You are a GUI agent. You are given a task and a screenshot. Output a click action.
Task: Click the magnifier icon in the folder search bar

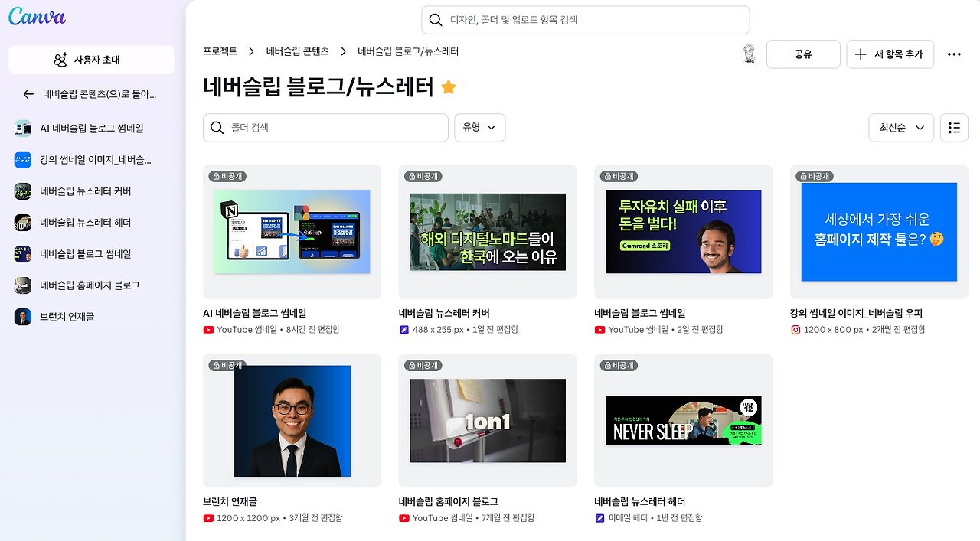(x=217, y=128)
